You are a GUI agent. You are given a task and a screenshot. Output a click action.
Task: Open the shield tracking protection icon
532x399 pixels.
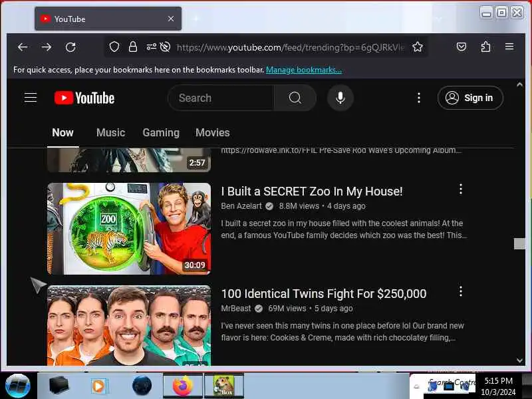click(x=114, y=47)
